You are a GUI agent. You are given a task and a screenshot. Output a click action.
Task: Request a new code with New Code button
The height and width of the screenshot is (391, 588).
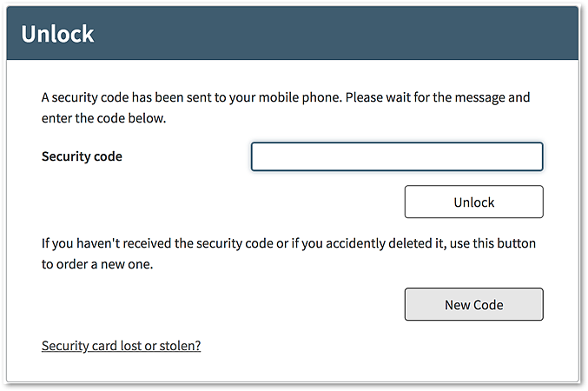pos(473,305)
